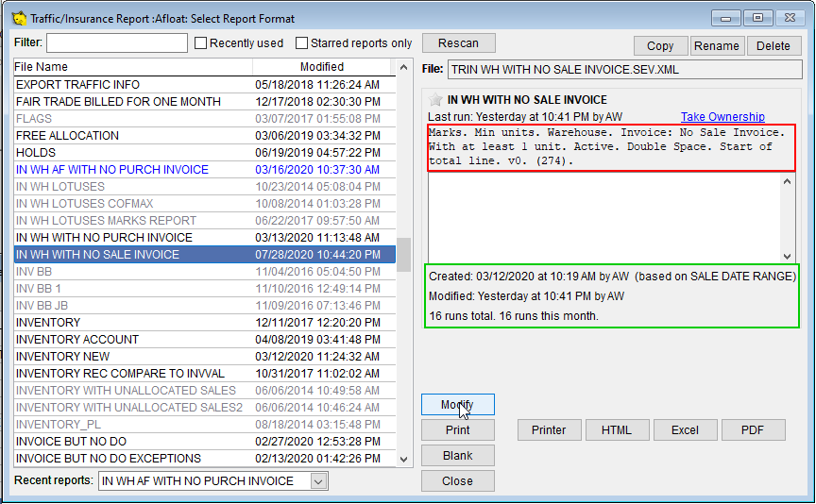Click the Modify button

pos(458,405)
